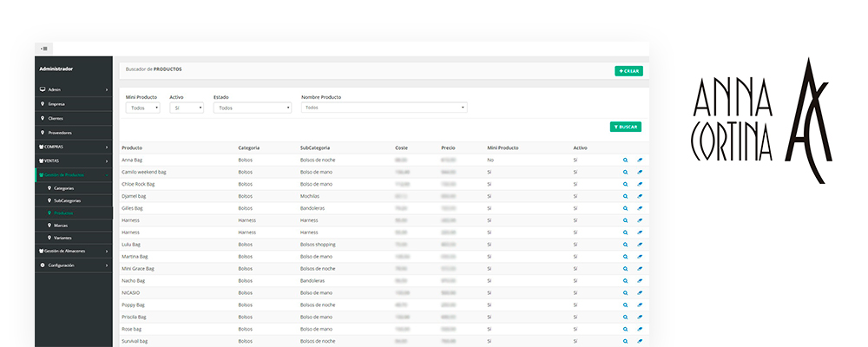868x347 pixels.
Task: Click the BUSCAR button
Action: [626, 127]
